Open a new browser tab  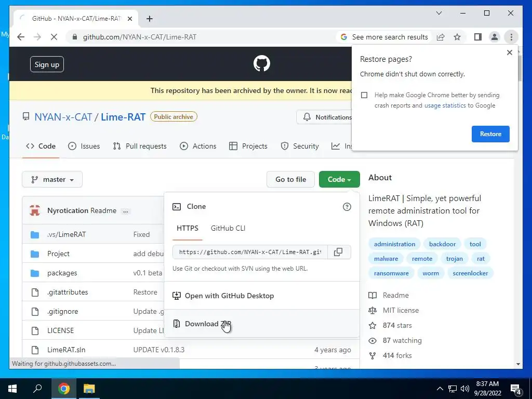(x=149, y=19)
